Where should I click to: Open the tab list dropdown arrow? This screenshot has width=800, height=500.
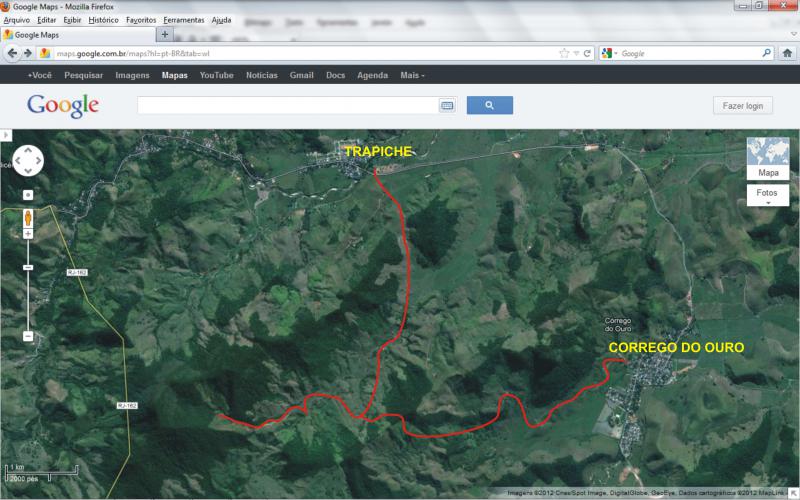coord(793,34)
